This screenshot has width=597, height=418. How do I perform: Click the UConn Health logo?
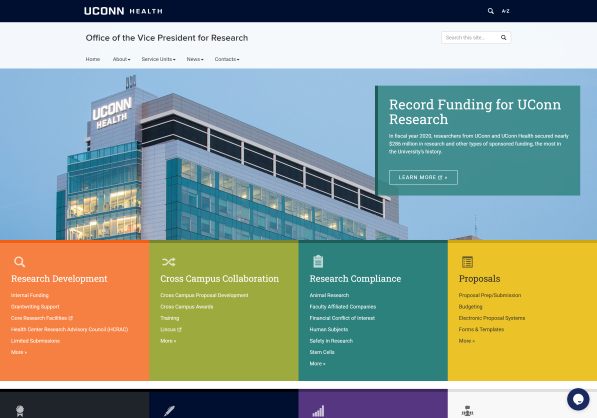[123, 11]
